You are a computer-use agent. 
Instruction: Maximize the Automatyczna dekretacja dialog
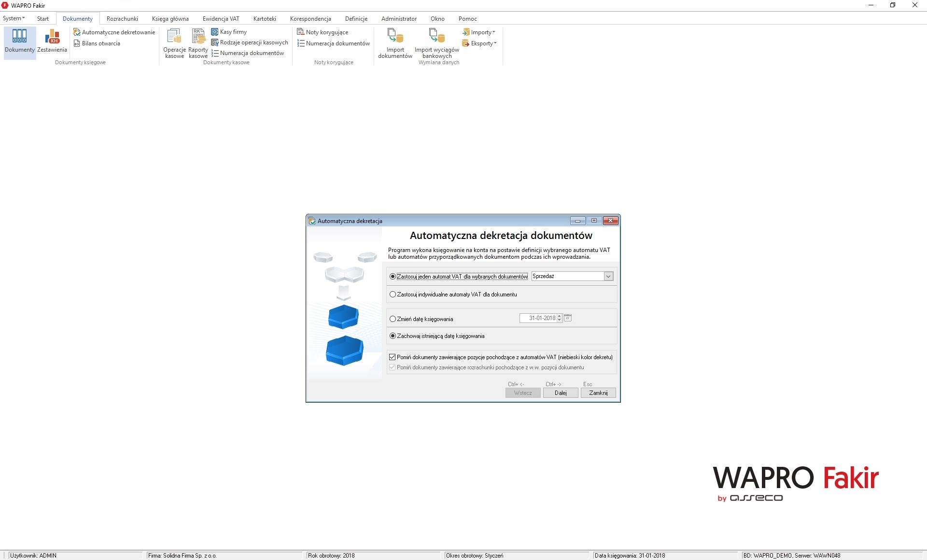(x=594, y=221)
